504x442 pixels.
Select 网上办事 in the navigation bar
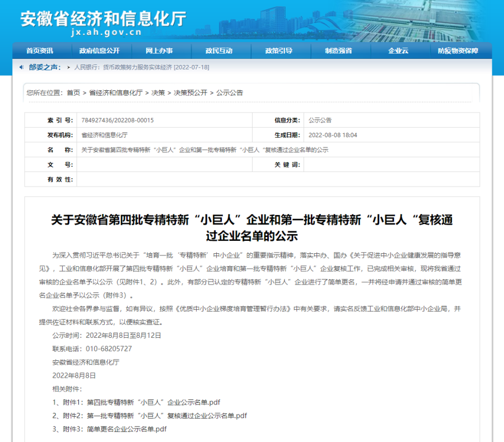point(159,51)
